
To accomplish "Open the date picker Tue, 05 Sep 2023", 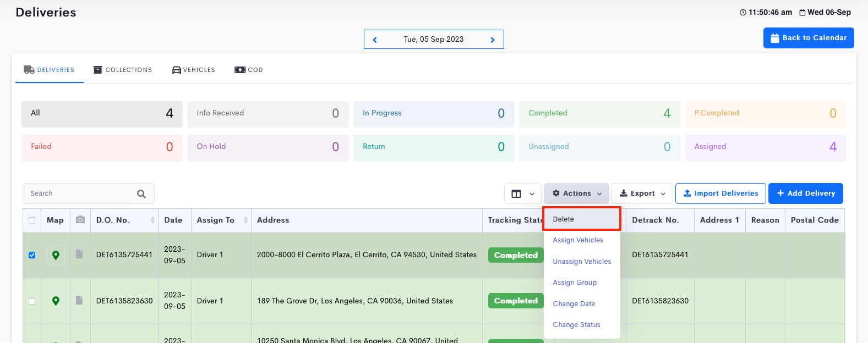I will pos(434,39).
